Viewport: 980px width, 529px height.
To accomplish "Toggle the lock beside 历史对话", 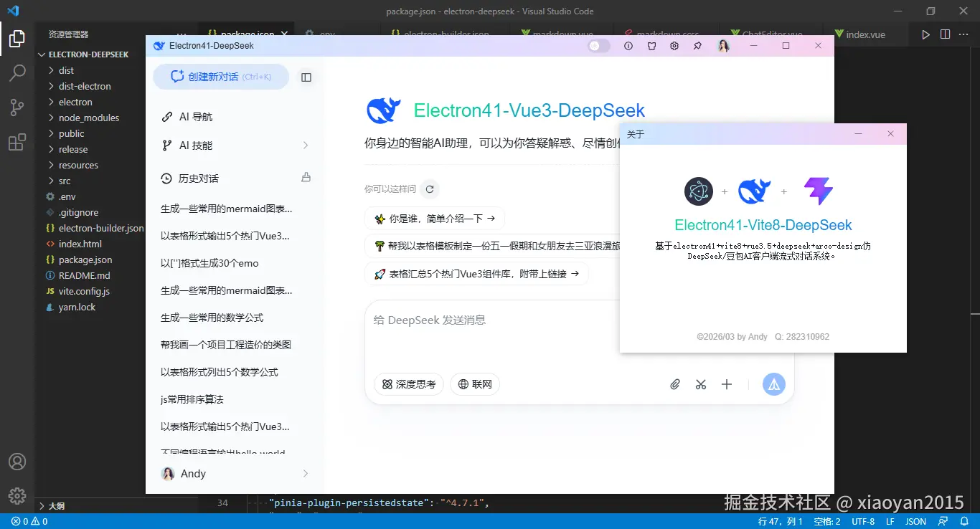I will (306, 176).
